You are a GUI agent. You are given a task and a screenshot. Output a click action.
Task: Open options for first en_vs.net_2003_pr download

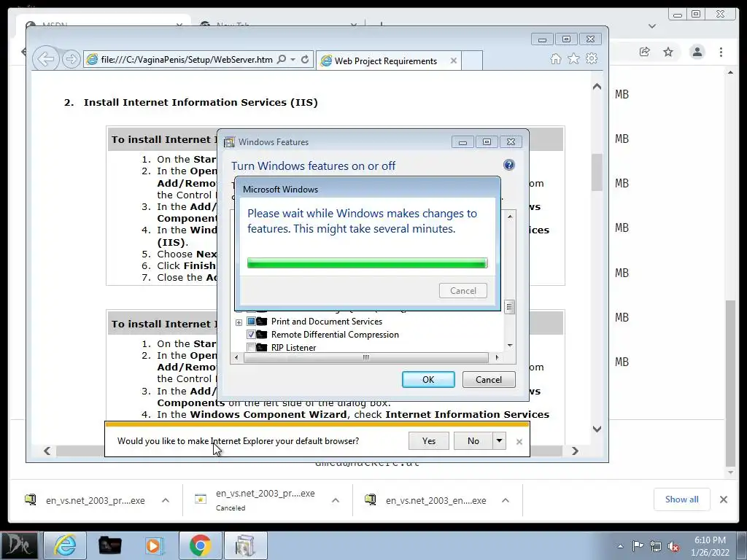tap(166, 500)
